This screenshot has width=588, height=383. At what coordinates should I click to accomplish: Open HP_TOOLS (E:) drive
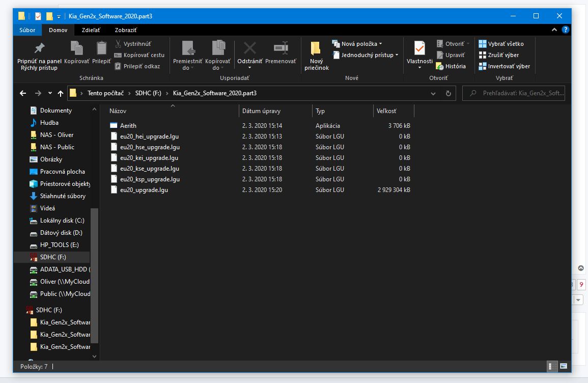tap(59, 244)
